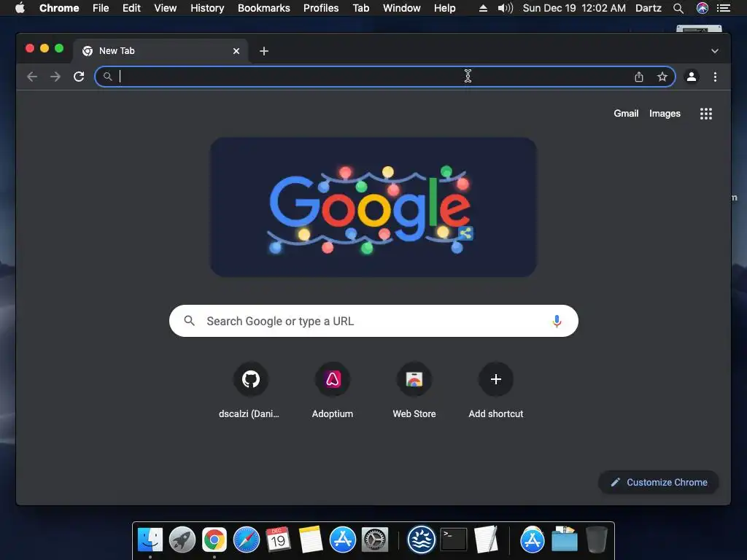Open the File menu
Image resolution: width=747 pixels, height=560 pixels.
tap(101, 8)
